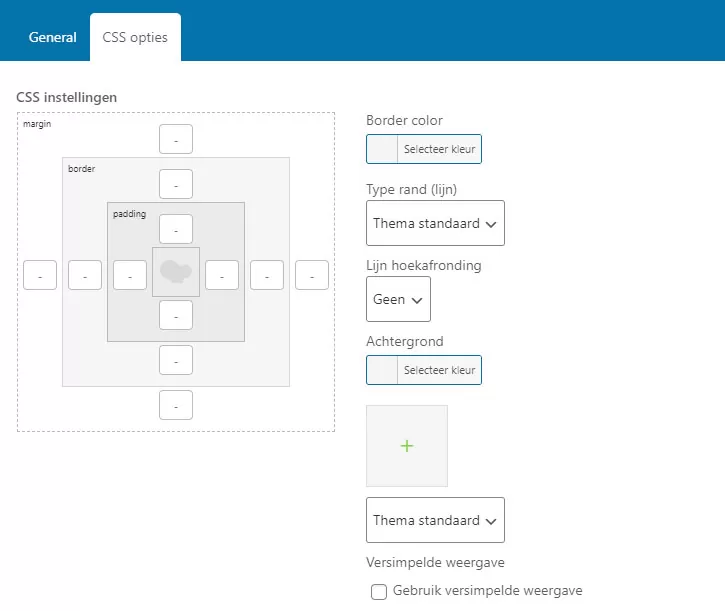Click the margin top input field
This screenshot has width=725, height=611.
click(176, 140)
